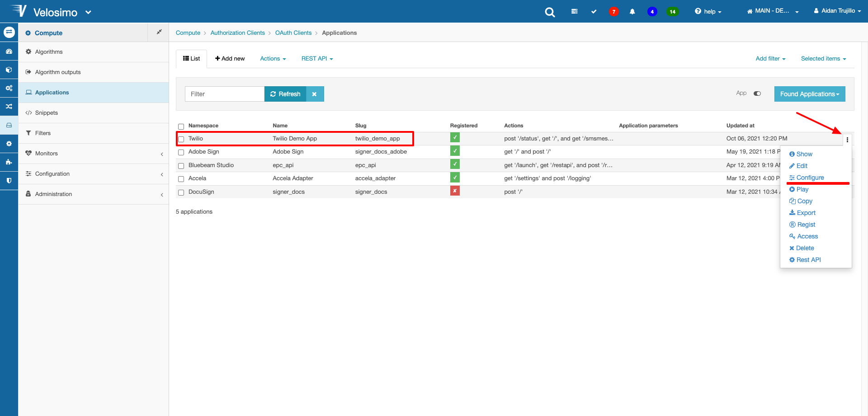
Task: Open the Aidan Trujillo user menu
Action: tap(838, 11)
